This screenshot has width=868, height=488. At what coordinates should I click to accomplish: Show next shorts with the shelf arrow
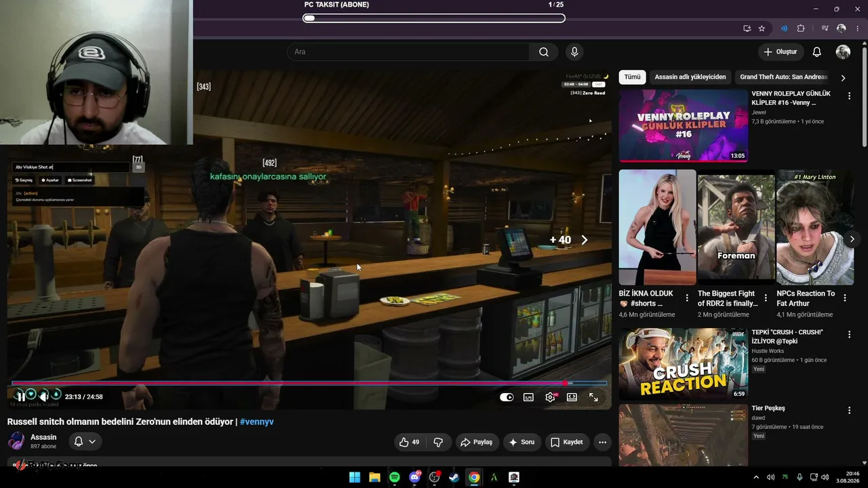pos(852,239)
